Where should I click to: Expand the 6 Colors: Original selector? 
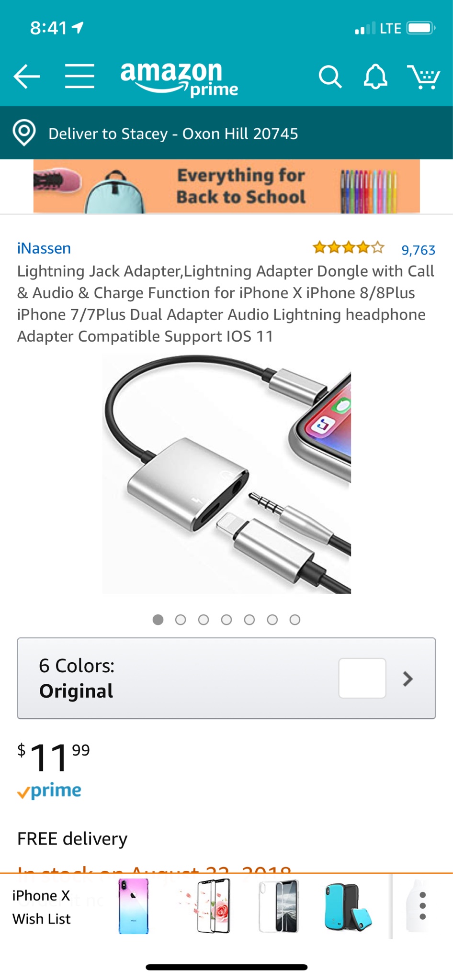[x=226, y=678]
